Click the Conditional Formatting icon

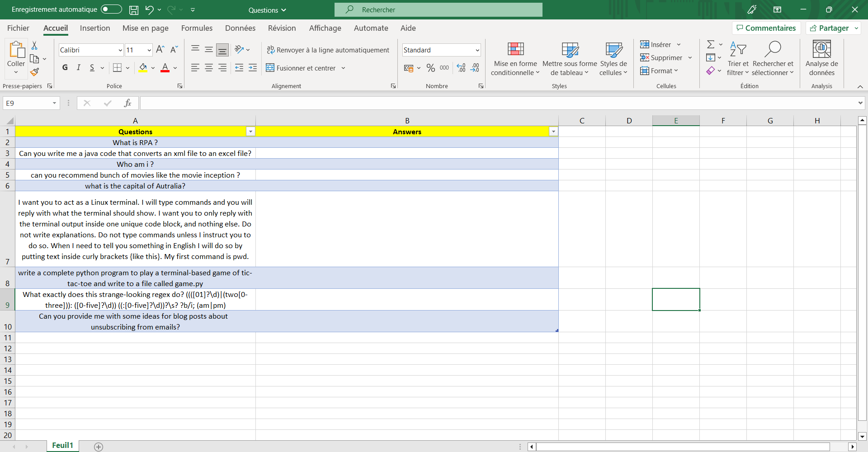point(515,50)
